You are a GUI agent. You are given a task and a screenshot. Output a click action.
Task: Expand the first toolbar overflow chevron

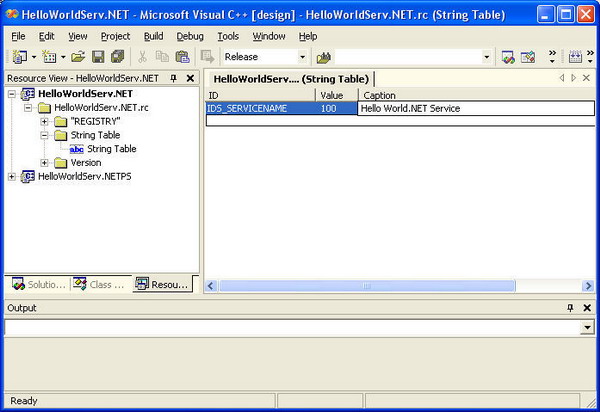pyautogui.click(x=552, y=56)
